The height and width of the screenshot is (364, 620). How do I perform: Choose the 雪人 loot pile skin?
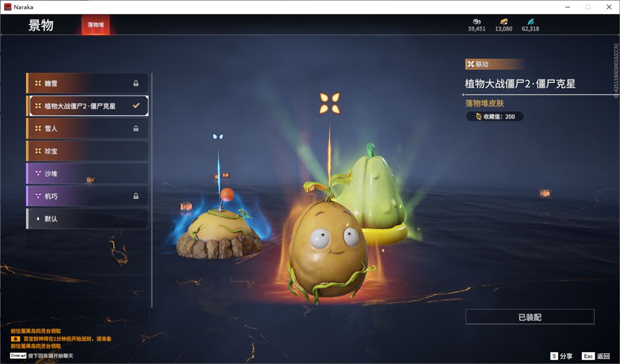pos(87,128)
